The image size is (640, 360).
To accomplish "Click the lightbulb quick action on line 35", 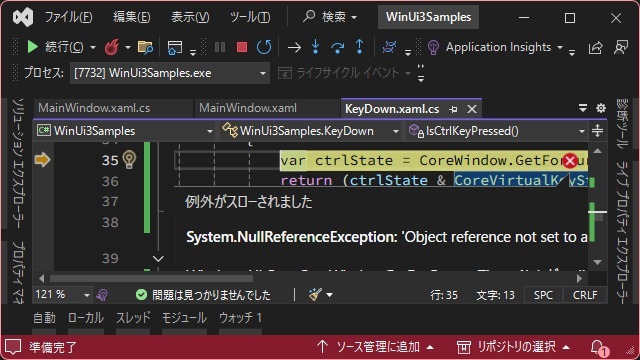I will tap(129, 160).
